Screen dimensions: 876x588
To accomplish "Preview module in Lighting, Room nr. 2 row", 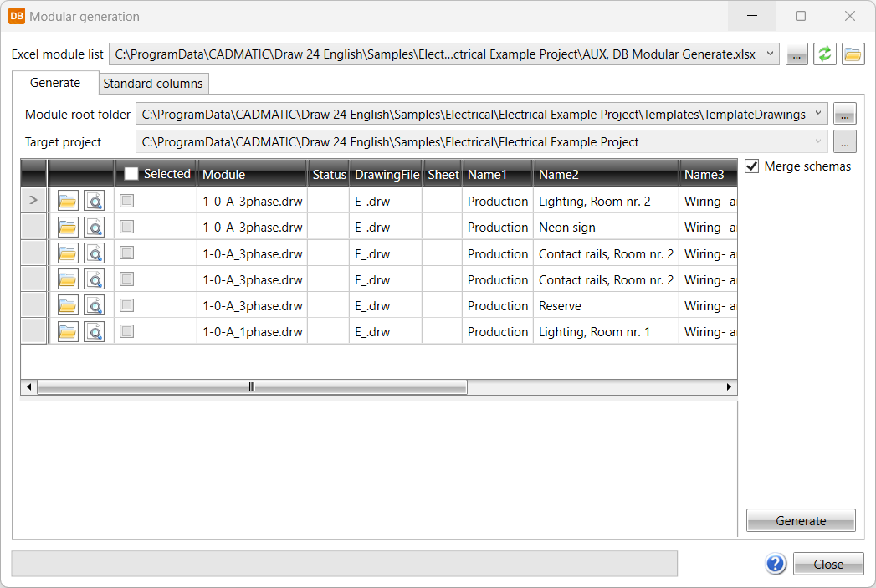I will pos(95,202).
